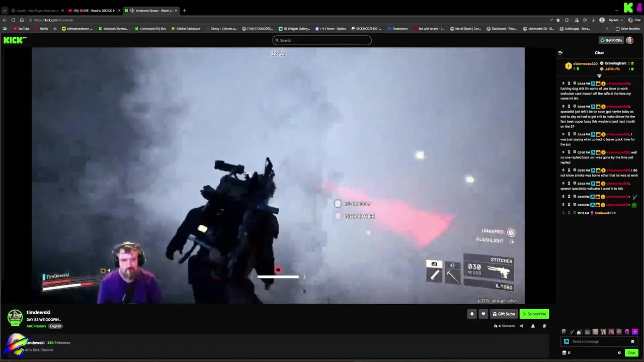
Task: Click the timestamp 02:52 PM in chat
Action: (x=584, y=184)
